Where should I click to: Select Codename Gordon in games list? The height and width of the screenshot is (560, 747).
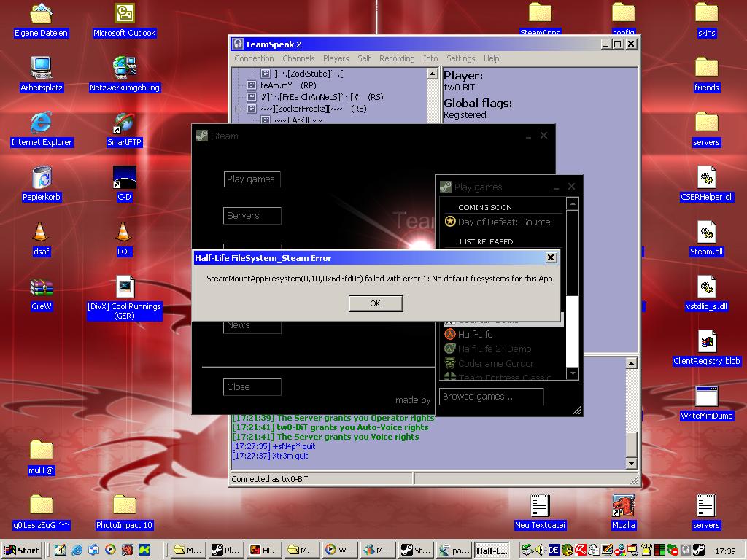coord(490,363)
